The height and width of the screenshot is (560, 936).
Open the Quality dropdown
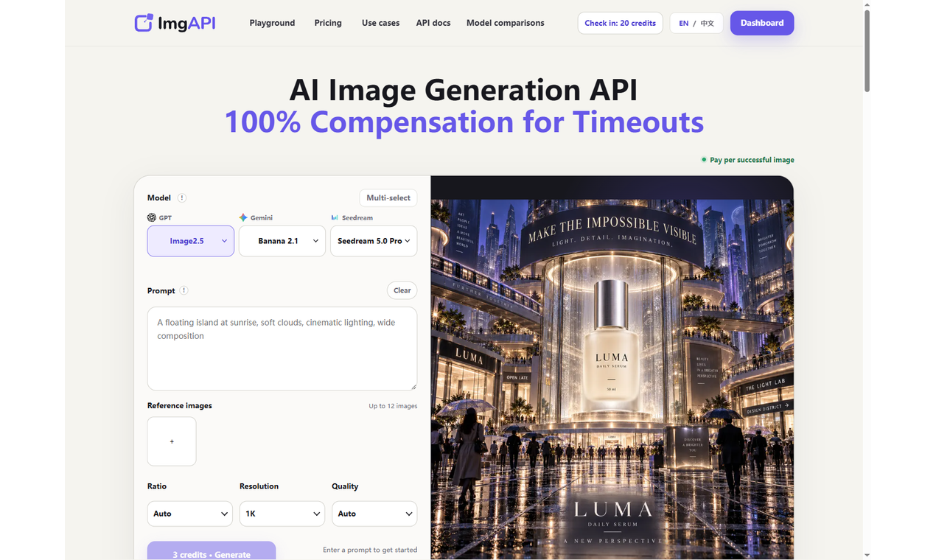[374, 514]
